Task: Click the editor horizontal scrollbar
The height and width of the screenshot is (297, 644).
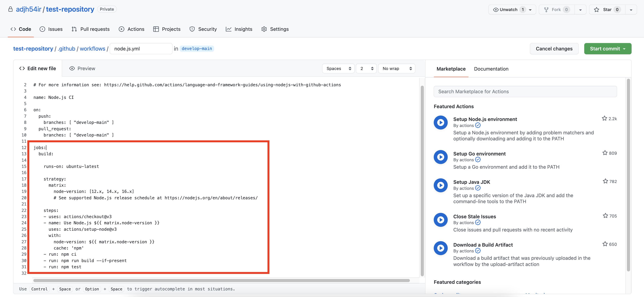Action: tap(221, 281)
